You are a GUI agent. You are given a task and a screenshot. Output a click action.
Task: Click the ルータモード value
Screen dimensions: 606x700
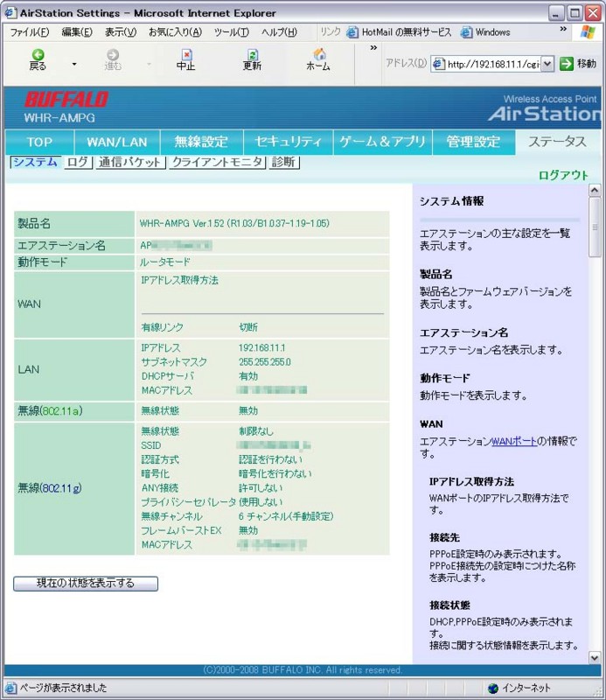tap(165, 262)
